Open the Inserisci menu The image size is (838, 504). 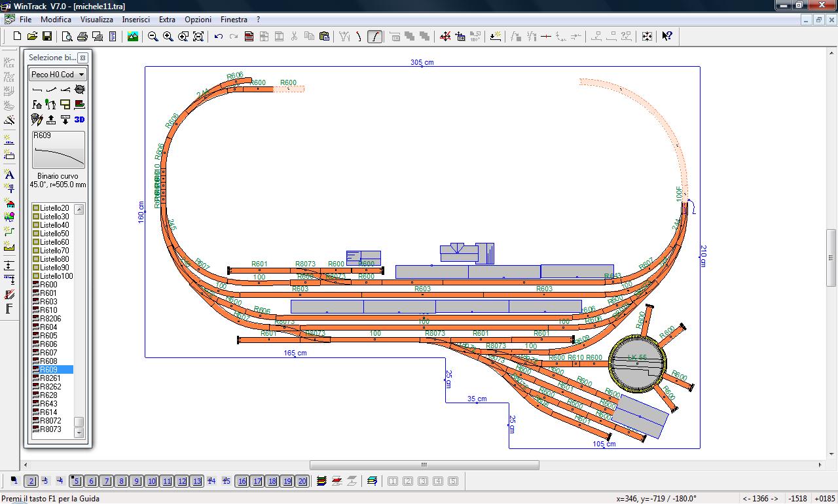pos(136,20)
